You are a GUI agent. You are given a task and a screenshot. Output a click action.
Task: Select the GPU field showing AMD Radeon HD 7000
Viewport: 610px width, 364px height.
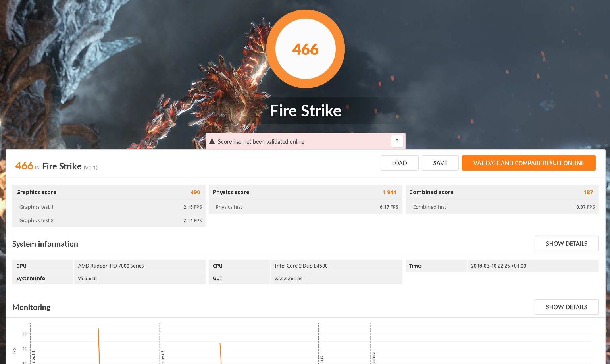(x=111, y=266)
